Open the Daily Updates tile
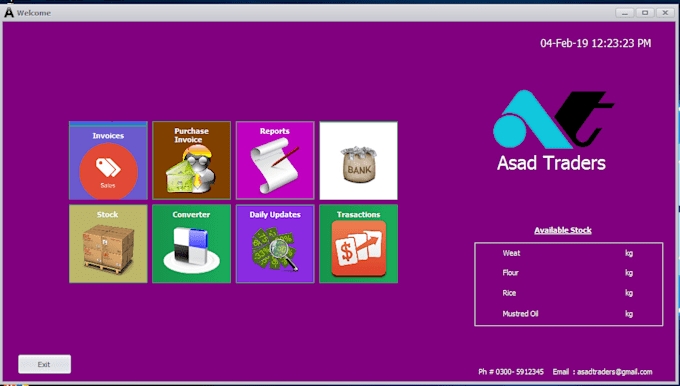The image size is (680, 386). [x=275, y=244]
